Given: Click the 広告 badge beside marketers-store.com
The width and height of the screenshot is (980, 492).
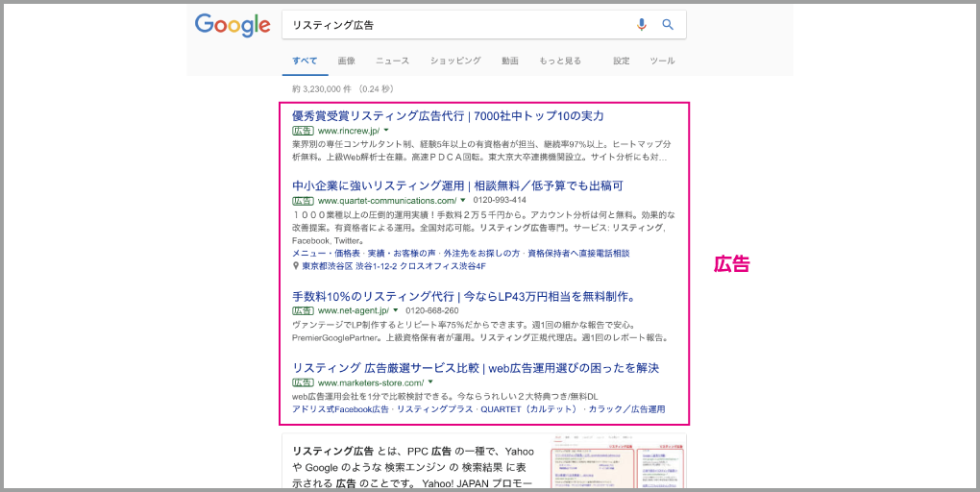Looking at the screenshot, I should point(303,382).
